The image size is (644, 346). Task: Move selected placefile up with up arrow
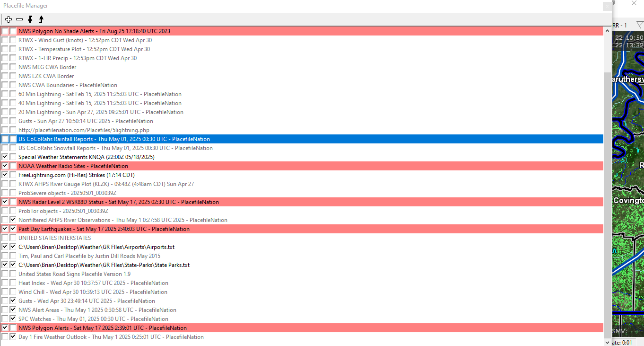point(41,19)
